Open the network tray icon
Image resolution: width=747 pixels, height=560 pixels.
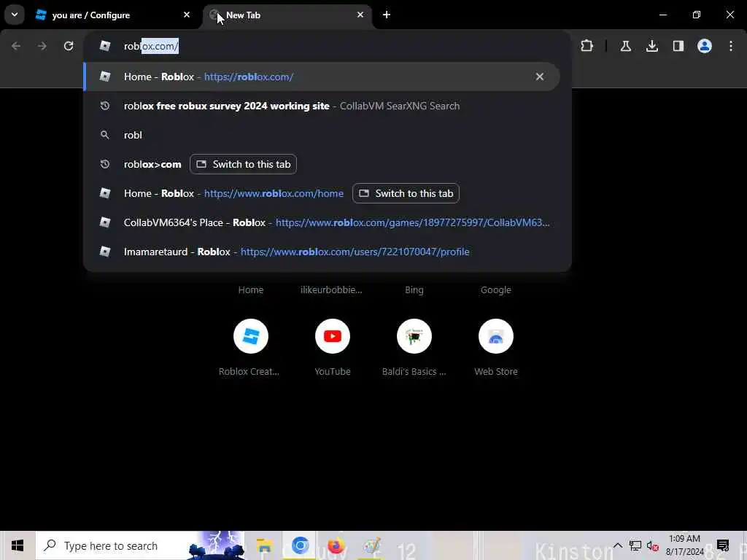pyautogui.click(x=635, y=545)
